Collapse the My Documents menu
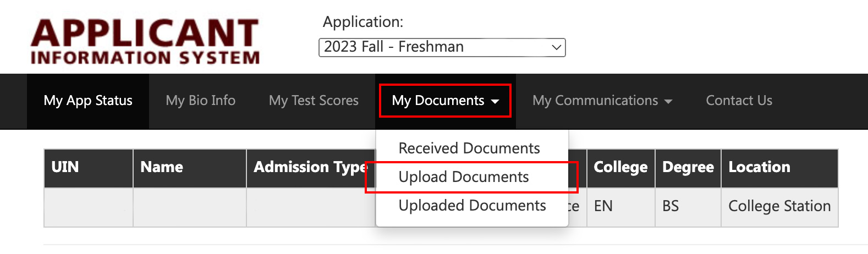This screenshot has height=254, width=868. point(446,101)
